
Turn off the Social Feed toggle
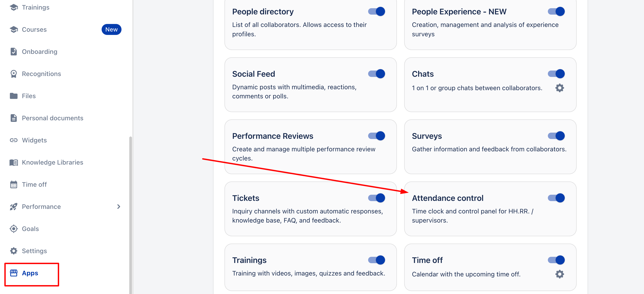(x=376, y=74)
